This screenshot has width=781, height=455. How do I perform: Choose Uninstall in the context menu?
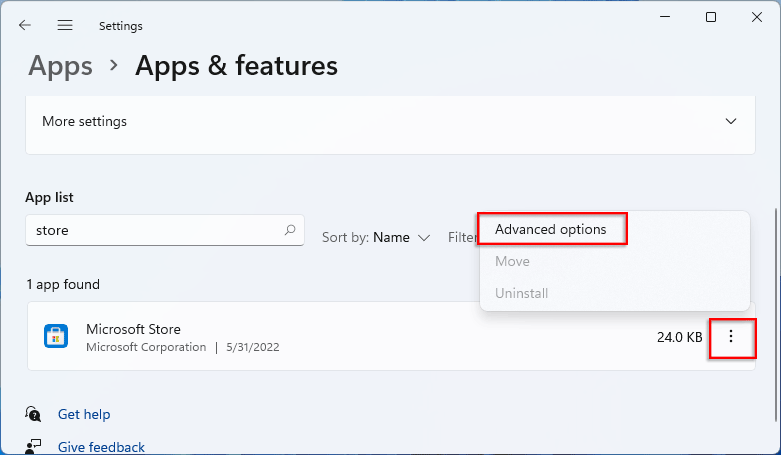(x=521, y=293)
